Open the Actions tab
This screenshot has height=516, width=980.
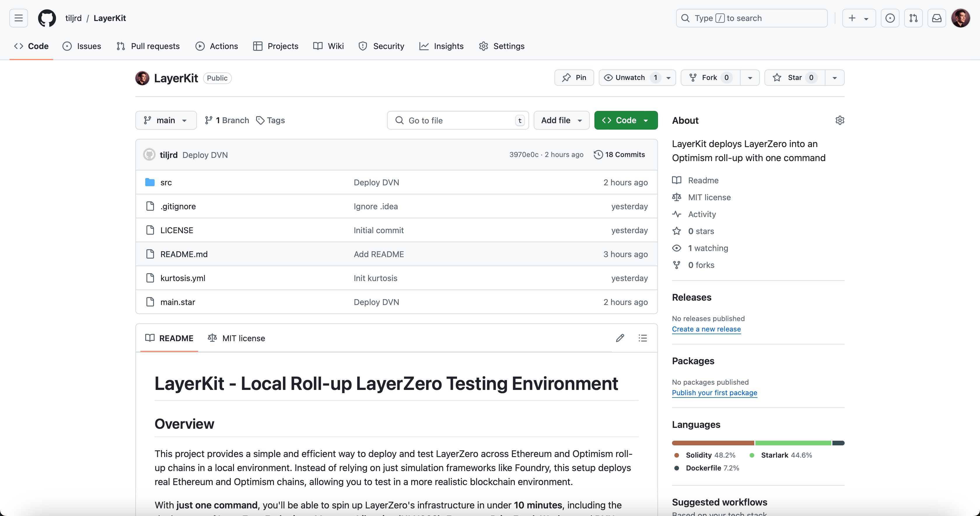216,46
